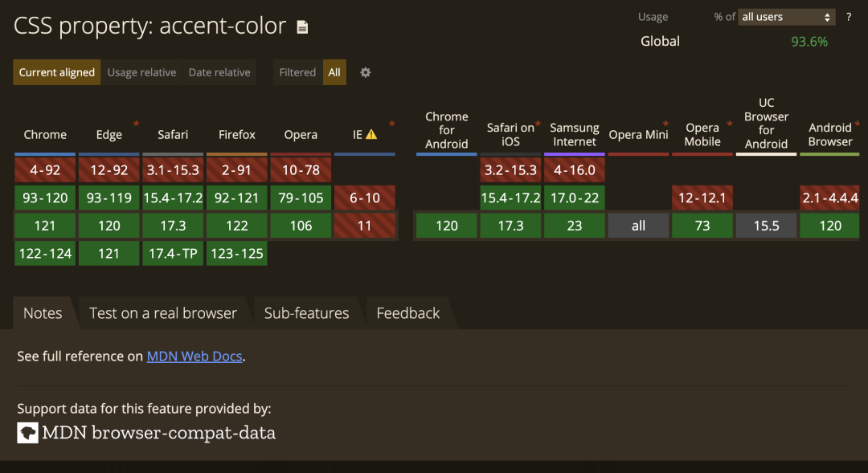Screen dimensions: 868x473
Task: Open the Test on a real browser tab
Action: click(x=162, y=313)
